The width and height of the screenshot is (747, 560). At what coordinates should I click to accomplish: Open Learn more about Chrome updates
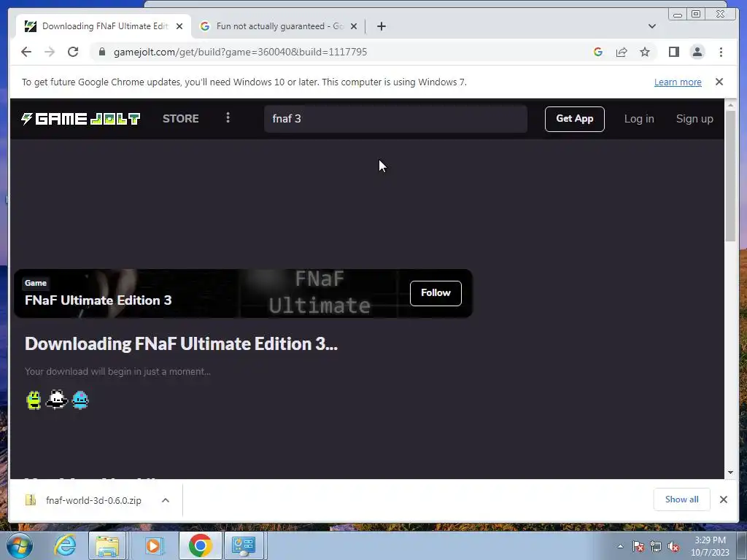click(678, 82)
